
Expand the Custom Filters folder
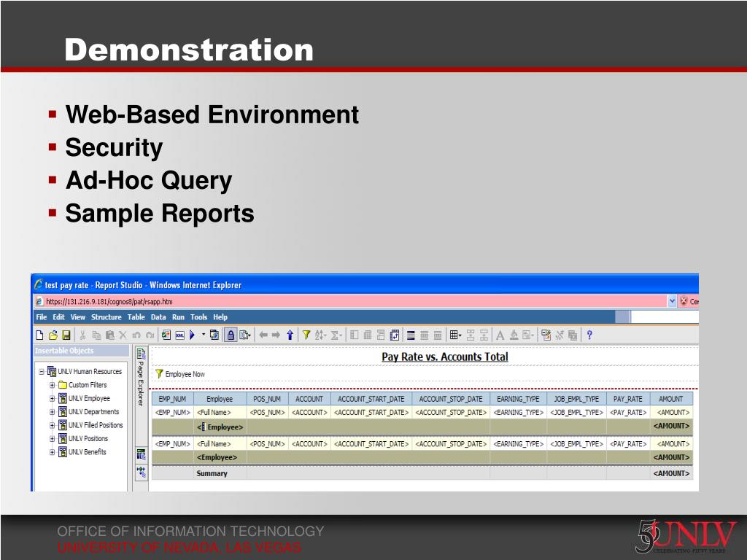tap(52, 385)
